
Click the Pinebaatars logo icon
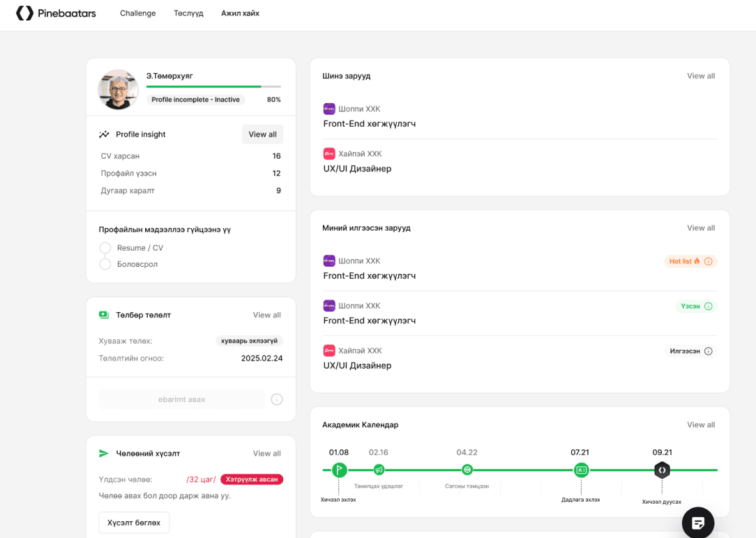(x=25, y=13)
